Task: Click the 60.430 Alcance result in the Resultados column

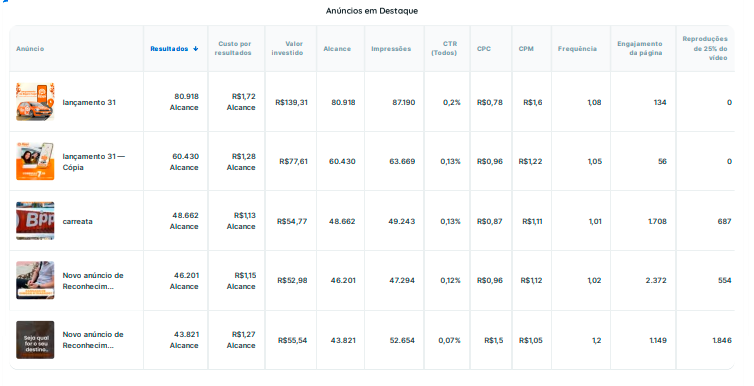Action: (184, 162)
